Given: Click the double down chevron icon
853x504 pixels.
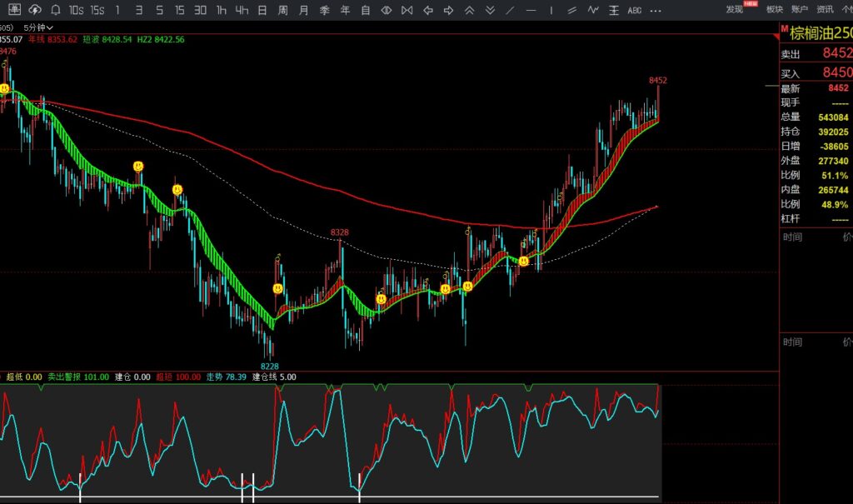Looking at the screenshot, I should pyautogui.click(x=490, y=10).
